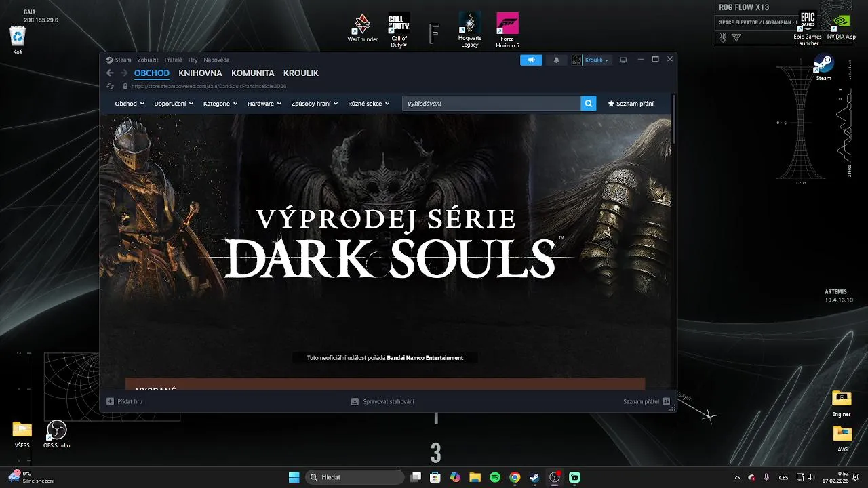Go back with the Steam back arrow
Image resolution: width=868 pixels, height=488 pixels.
click(x=111, y=73)
